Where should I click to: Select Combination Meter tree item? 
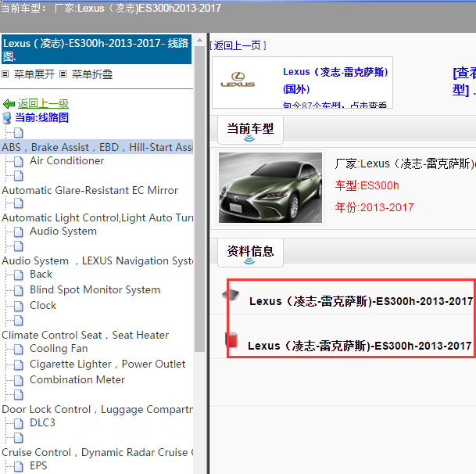point(77,379)
